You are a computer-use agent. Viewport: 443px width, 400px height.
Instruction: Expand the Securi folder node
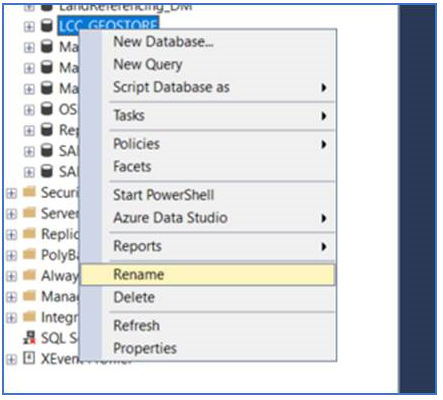pyautogui.click(x=11, y=193)
